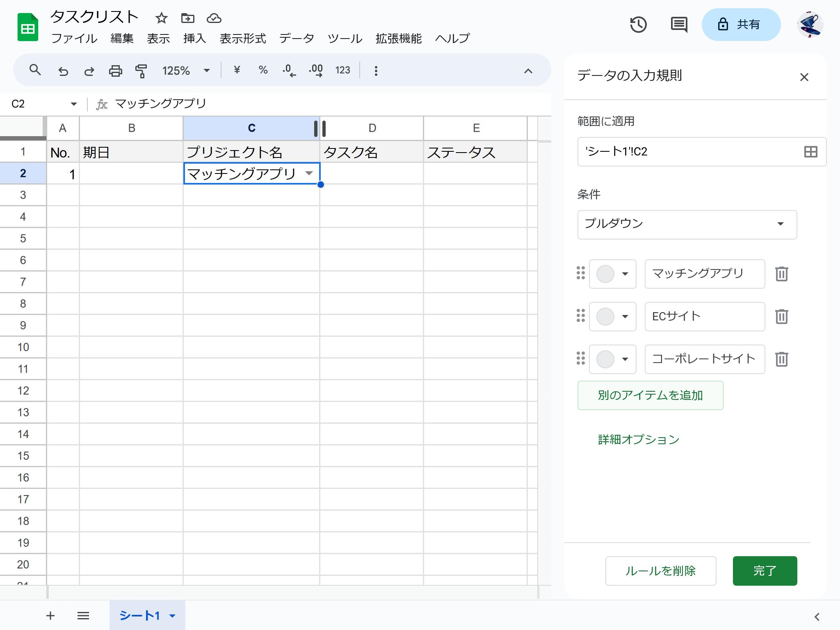Open the データ menu
This screenshot has height=630, width=840.
click(x=297, y=39)
